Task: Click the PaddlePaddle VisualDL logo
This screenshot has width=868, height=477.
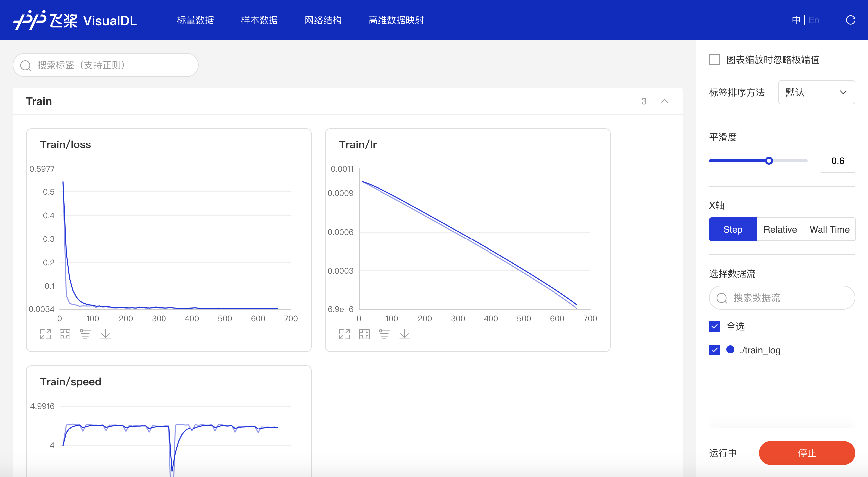Action: coord(75,20)
